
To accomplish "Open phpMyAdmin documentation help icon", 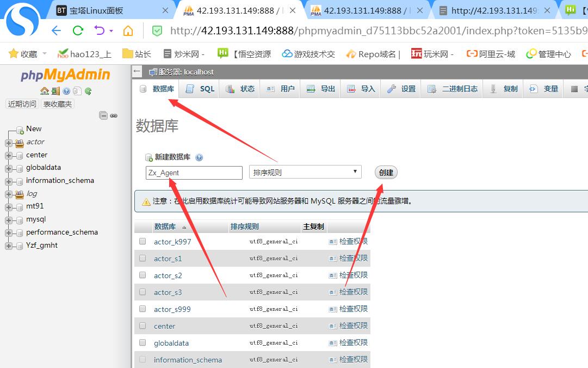I will pos(66,91).
